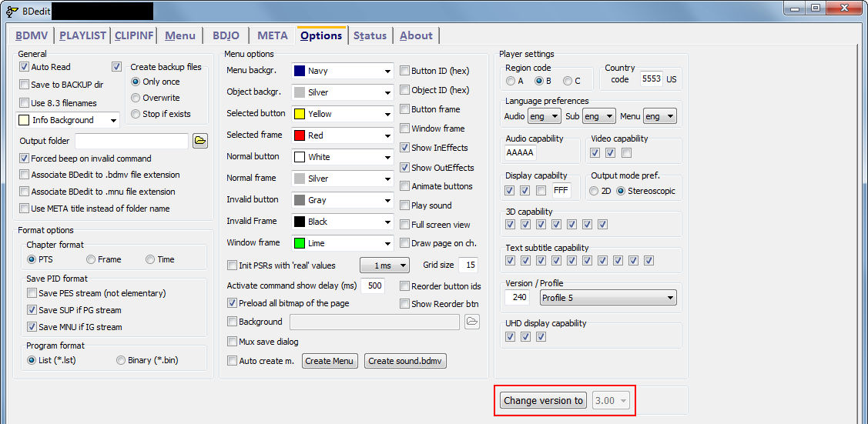This screenshot has height=424, width=868.
Task: Enable Play sound checkbox
Action: pos(404,205)
